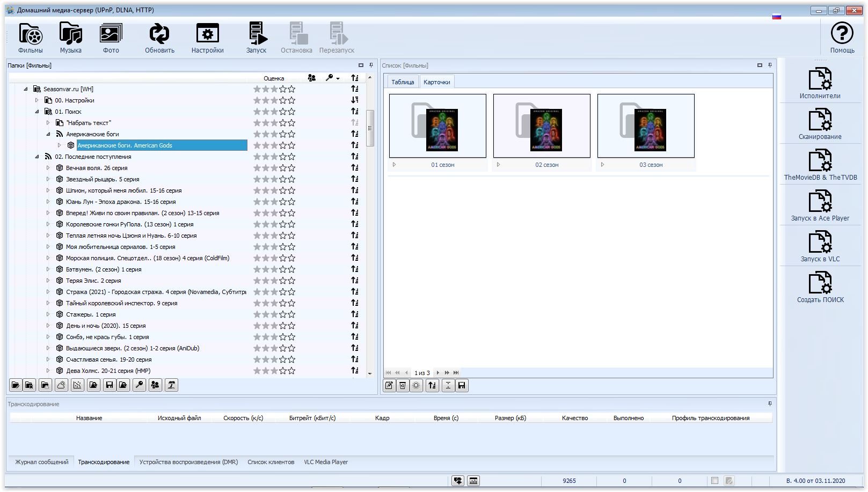Click the Обновить (Refresh) toolbar icon
Viewport: 868px width, 492px height.
(x=159, y=38)
